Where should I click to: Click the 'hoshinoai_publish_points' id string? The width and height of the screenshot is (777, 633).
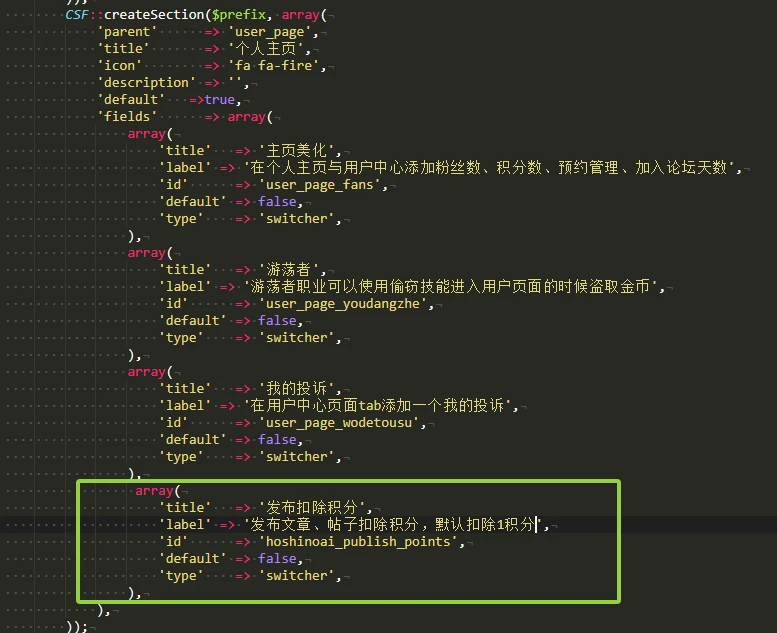(362, 541)
